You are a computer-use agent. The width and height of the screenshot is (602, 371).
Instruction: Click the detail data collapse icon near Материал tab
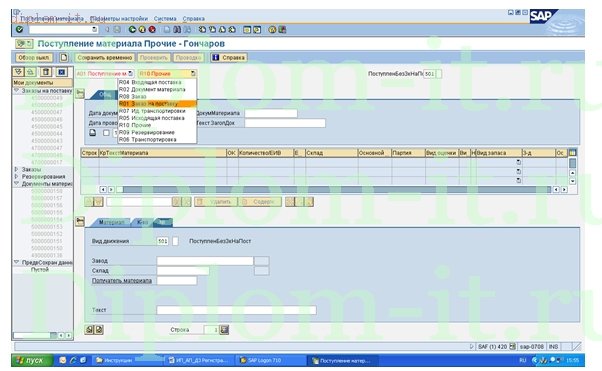pyautogui.click(x=80, y=222)
